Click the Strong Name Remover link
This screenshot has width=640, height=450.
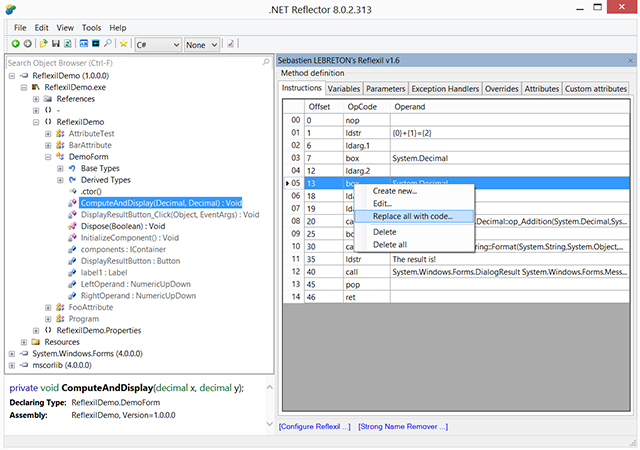coord(403,426)
